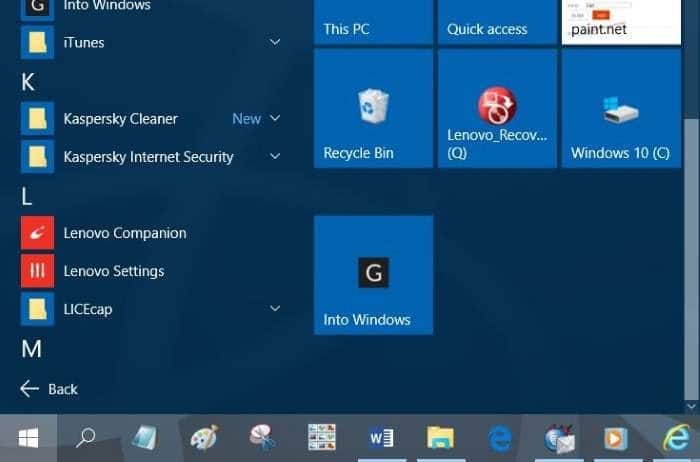This screenshot has width=700, height=462.
Task: Select Kaspersky Internet Security entry text
Action: [x=148, y=157]
